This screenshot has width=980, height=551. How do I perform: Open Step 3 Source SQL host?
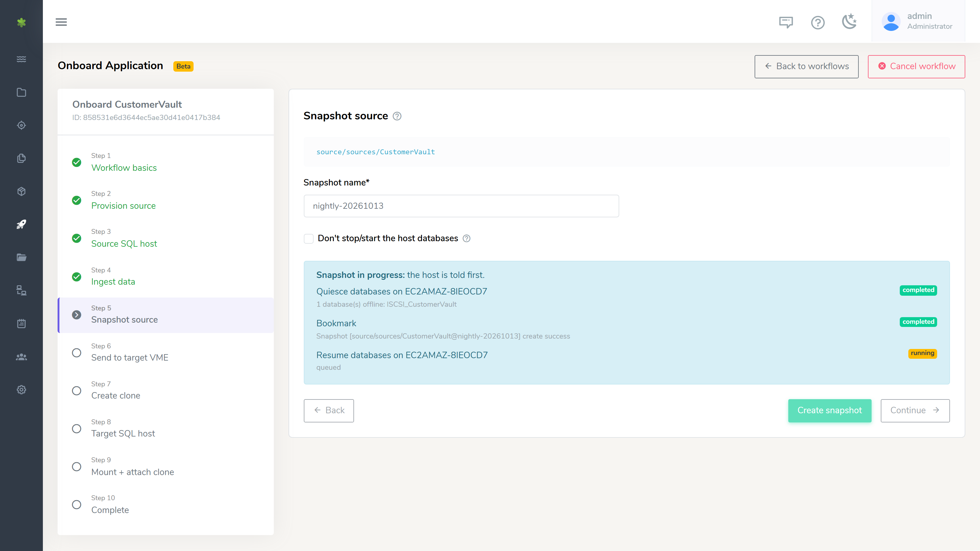(x=165, y=238)
